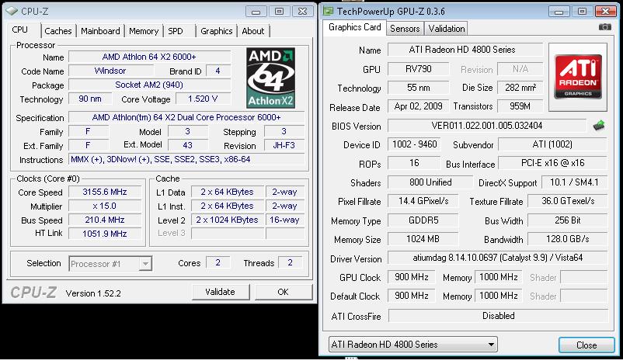
Task: Click the Close button in GPU-Z
Action: (x=586, y=345)
